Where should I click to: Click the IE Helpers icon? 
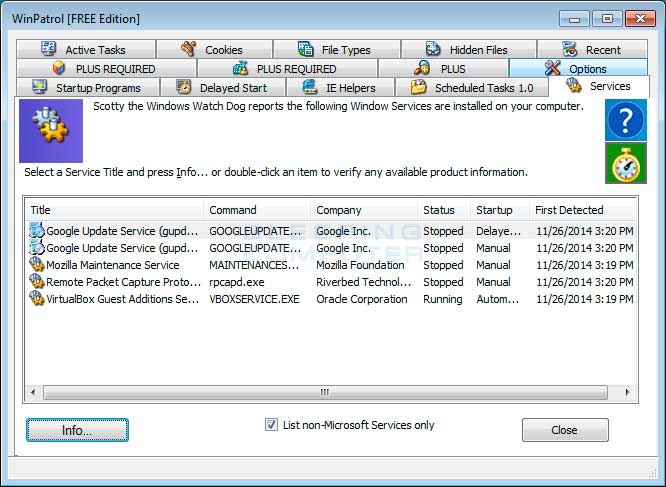click(x=310, y=87)
